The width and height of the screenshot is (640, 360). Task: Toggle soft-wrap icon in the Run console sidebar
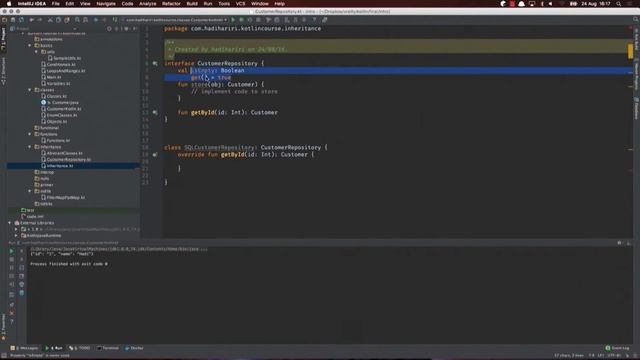22,268
